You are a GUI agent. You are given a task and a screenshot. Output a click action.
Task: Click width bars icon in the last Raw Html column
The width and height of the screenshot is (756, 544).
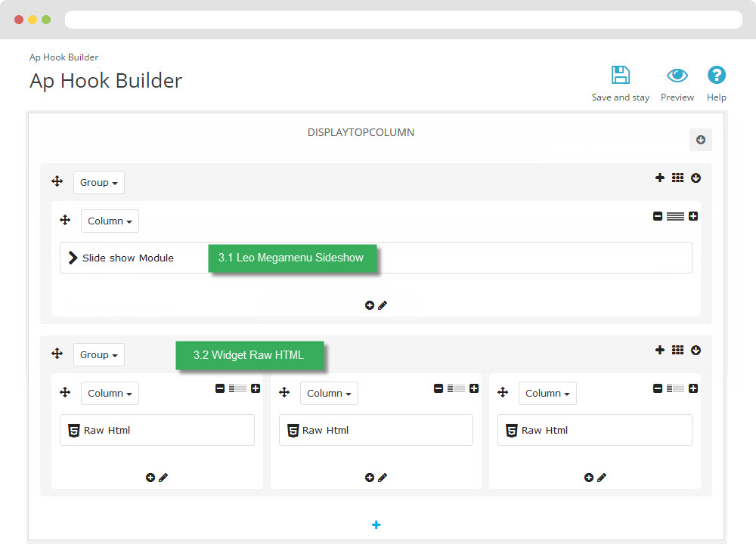675,388
